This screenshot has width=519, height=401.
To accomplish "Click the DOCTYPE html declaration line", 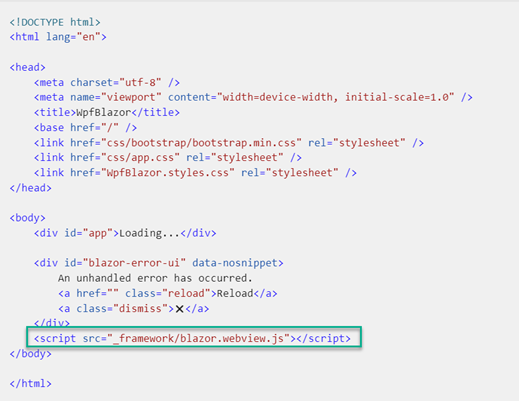I will pos(55,22).
